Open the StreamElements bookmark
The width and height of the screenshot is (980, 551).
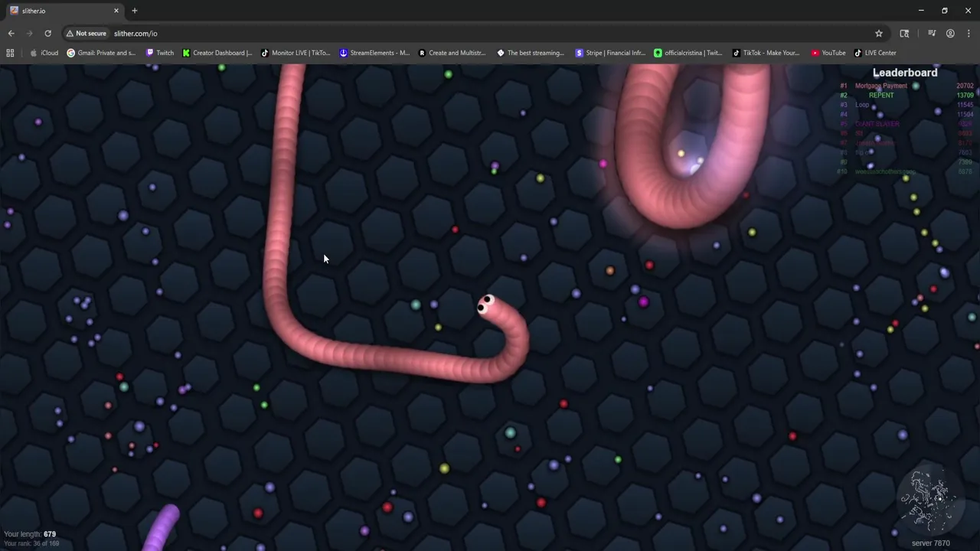click(x=374, y=53)
